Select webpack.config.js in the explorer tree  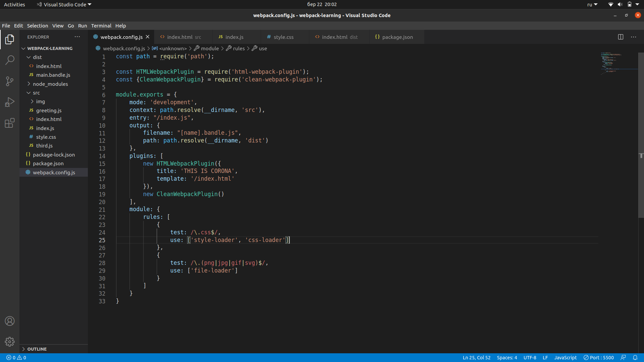[x=54, y=172]
